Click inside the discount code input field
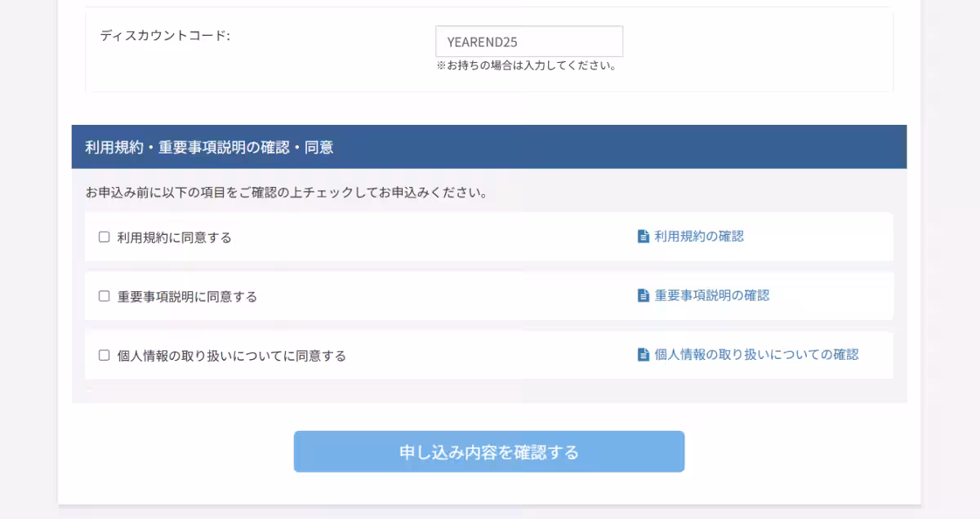The width and height of the screenshot is (980, 519). pyautogui.click(x=530, y=41)
